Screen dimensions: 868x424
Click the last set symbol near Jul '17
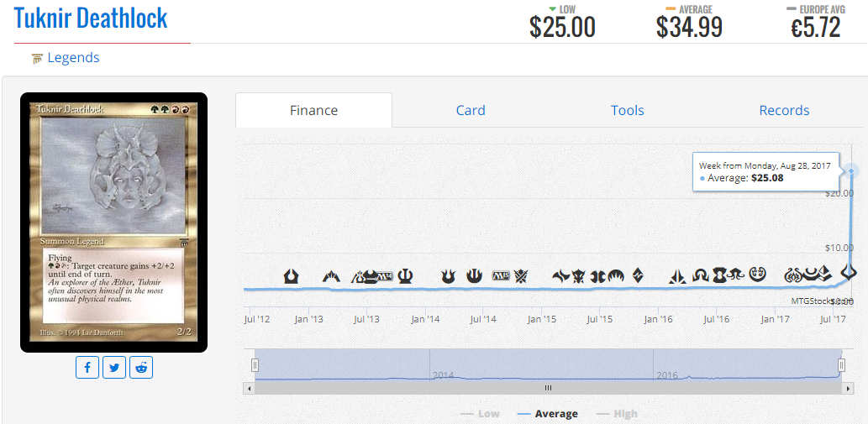[850, 271]
